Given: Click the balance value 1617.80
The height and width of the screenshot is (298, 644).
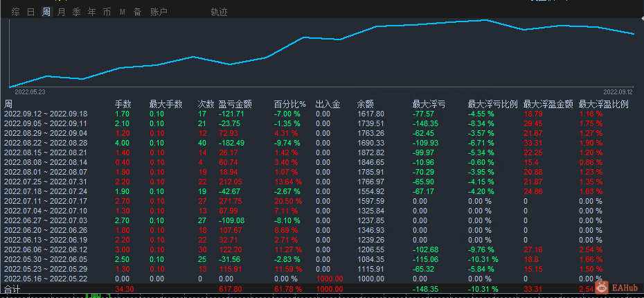Looking at the screenshot, I should (371, 114).
